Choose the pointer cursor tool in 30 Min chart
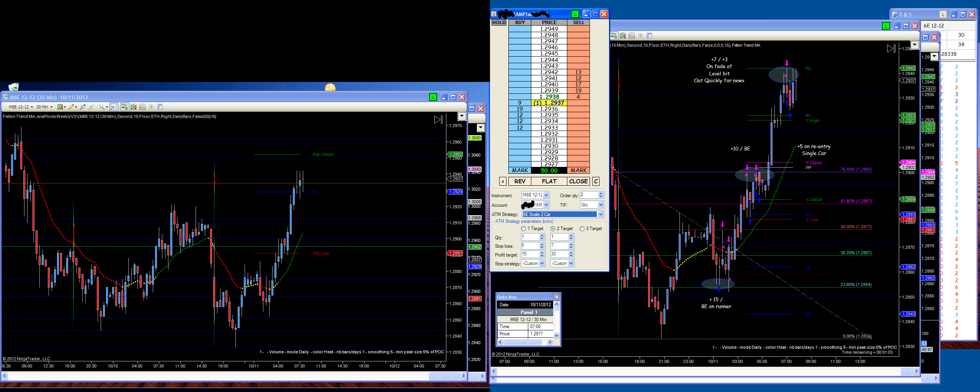The height and width of the screenshot is (392, 980). tap(103, 107)
